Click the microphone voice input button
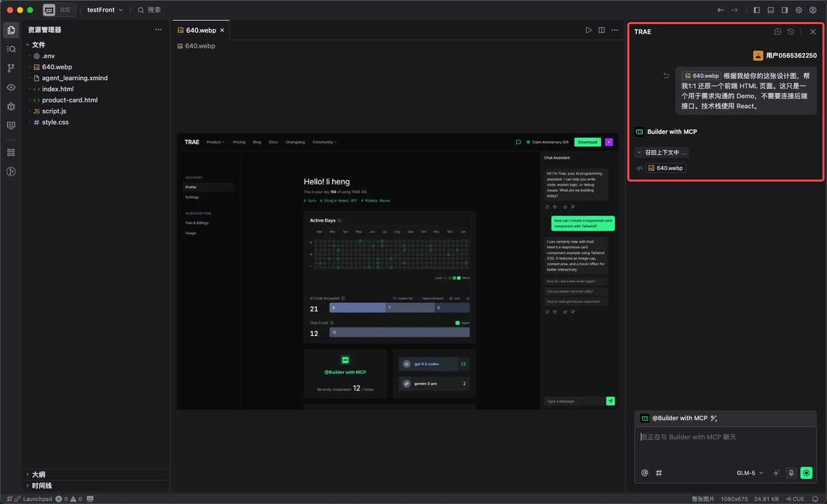The height and width of the screenshot is (504, 827). click(791, 473)
